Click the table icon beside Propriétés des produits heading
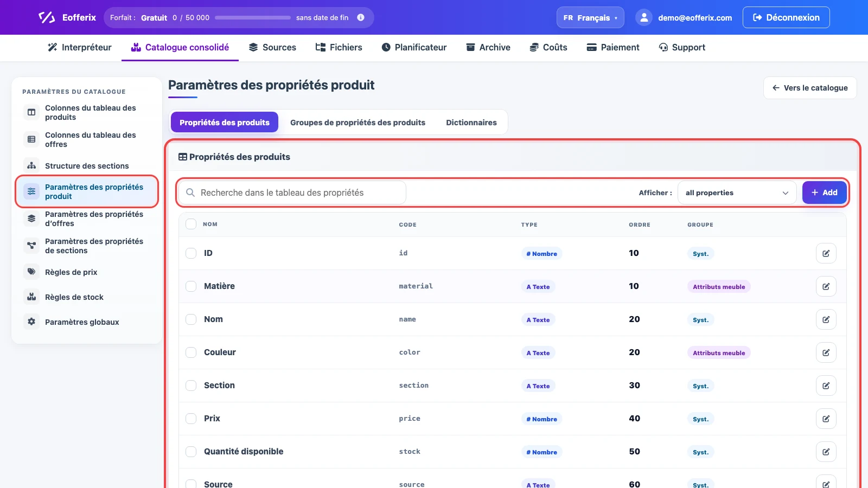Viewport: 868px width, 488px height. tap(183, 157)
